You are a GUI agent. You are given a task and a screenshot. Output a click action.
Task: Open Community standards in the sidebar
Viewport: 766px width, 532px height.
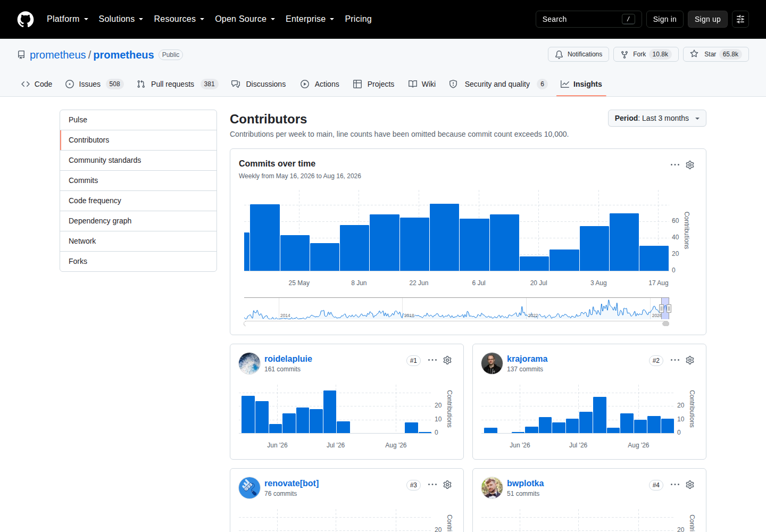tap(138, 160)
